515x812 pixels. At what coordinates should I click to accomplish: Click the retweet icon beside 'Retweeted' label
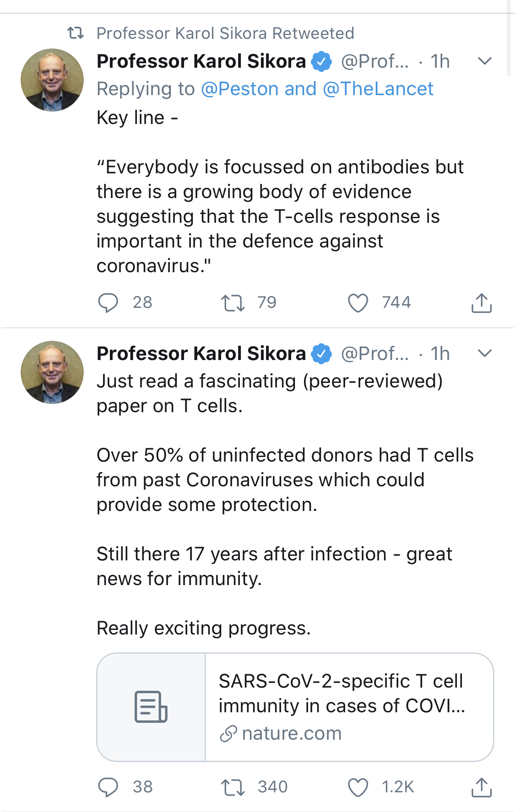click(76, 33)
